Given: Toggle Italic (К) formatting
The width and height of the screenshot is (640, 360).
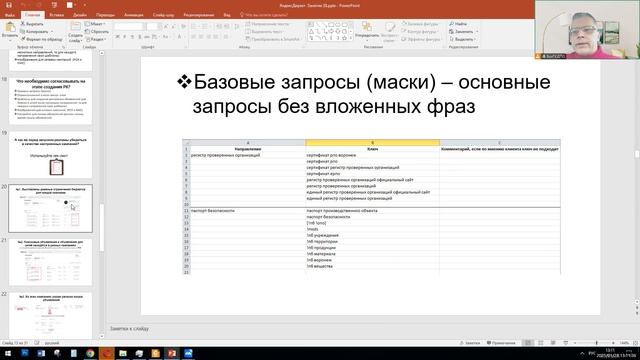Looking at the screenshot, I should [x=125, y=37].
